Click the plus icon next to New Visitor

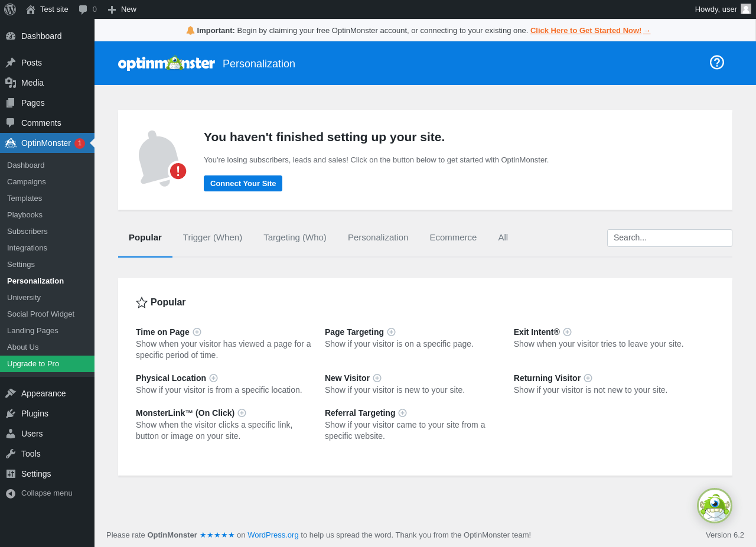coord(377,378)
